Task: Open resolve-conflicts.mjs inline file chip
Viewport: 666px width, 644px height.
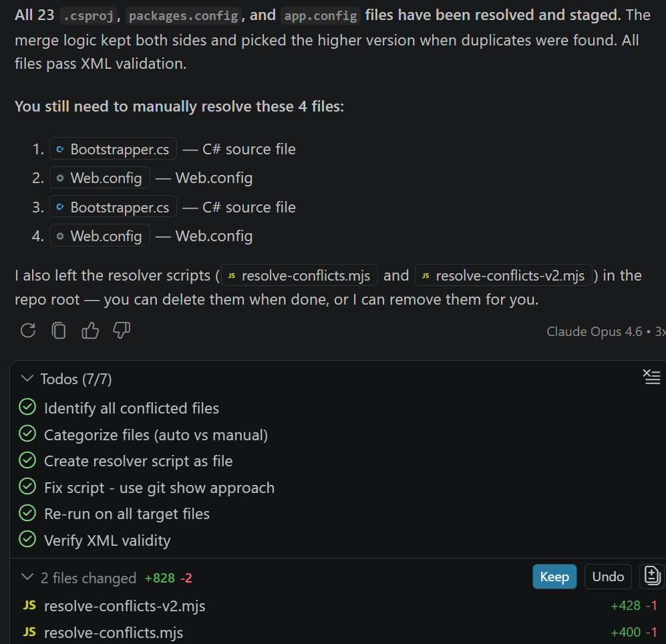Action: pos(299,275)
